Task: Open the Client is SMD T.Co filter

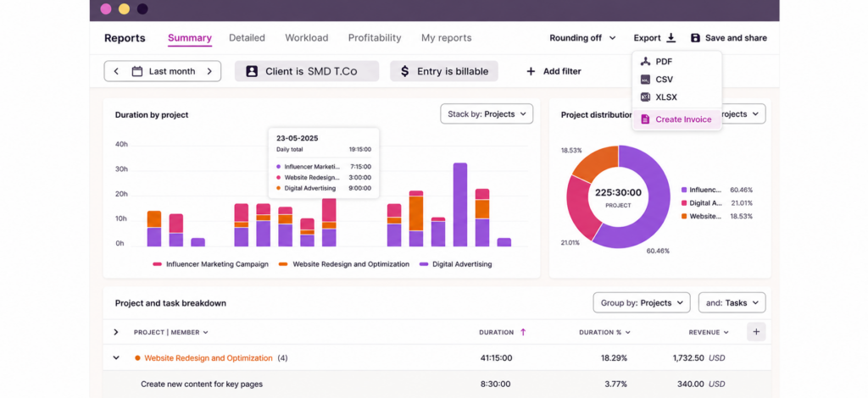Action: [x=307, y=71]
